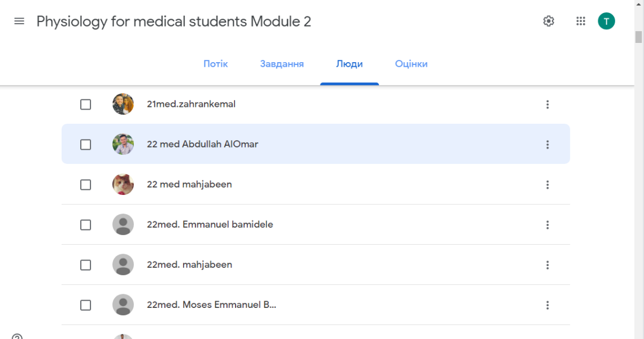This screenshot has height=339, width=644.
Task: Open more options for 21med.zahrankemal
Action: click(547, 105)
